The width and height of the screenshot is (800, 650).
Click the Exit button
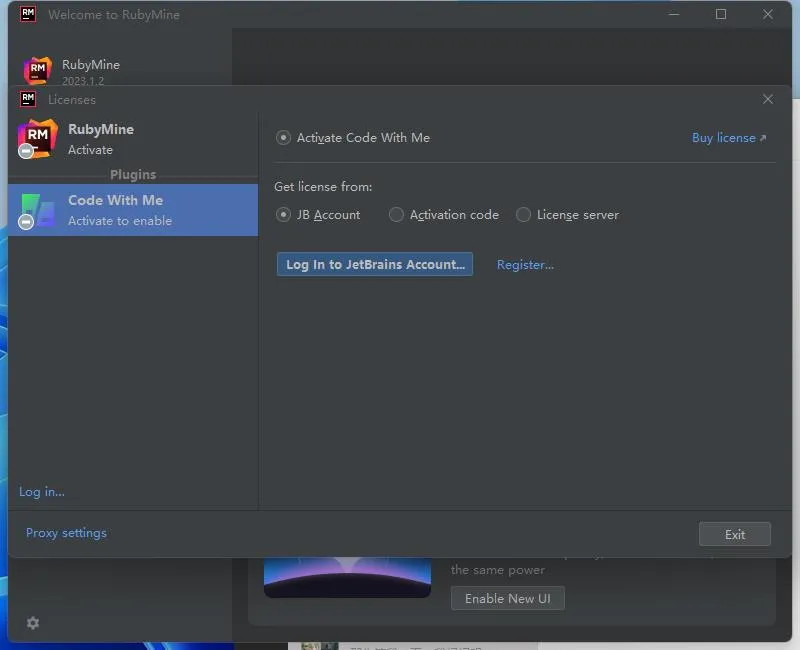point(735,534)
